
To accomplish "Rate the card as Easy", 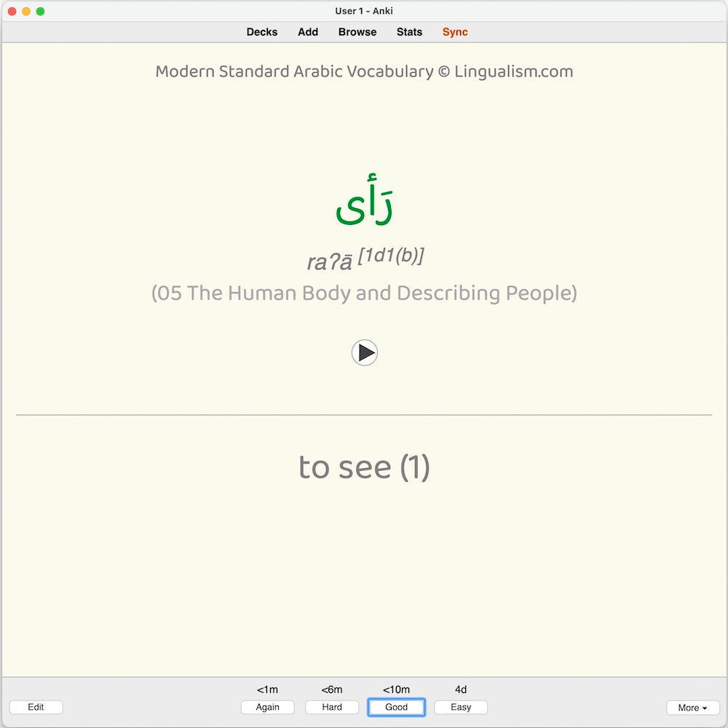I will coord(460,707).
